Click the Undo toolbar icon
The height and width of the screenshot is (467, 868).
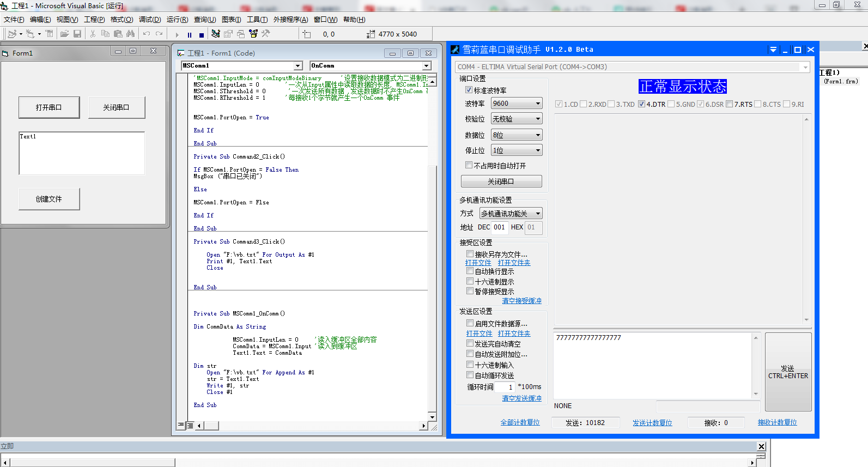(147, 34)
